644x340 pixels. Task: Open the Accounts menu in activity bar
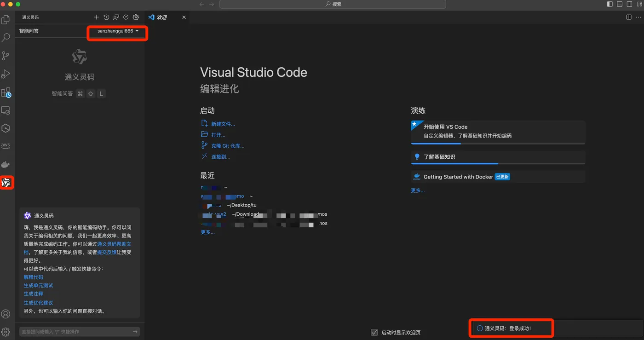(x=6, y=314)
